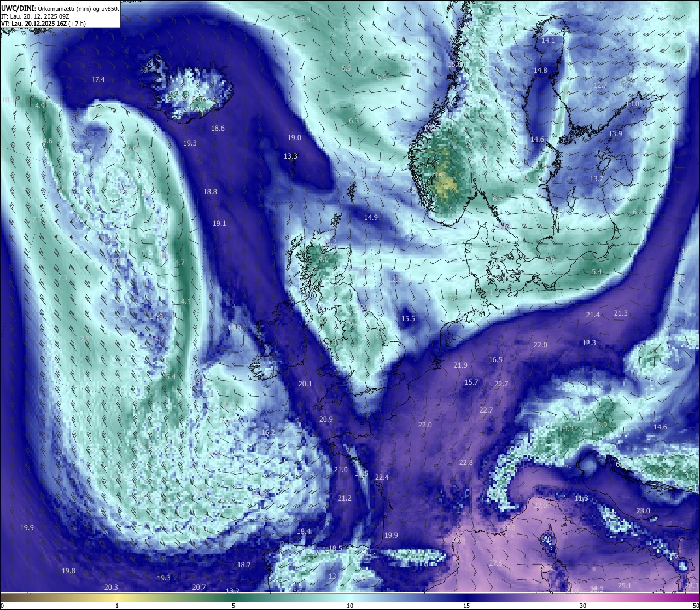Click the 20.9 value label
The image size is (700, 610).
point(326,420)
